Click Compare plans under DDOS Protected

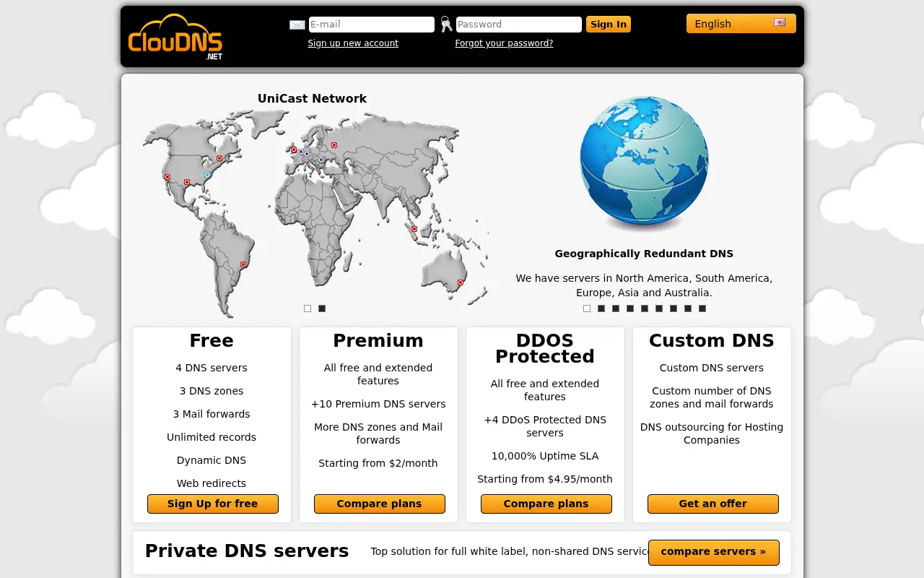[546, 504]
